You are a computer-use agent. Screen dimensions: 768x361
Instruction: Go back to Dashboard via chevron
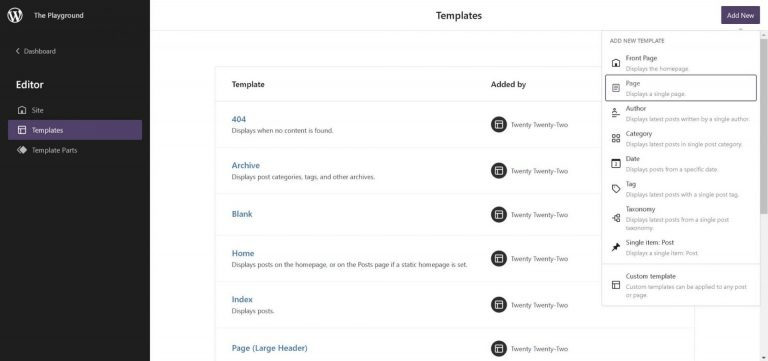[x=18, y=51]
